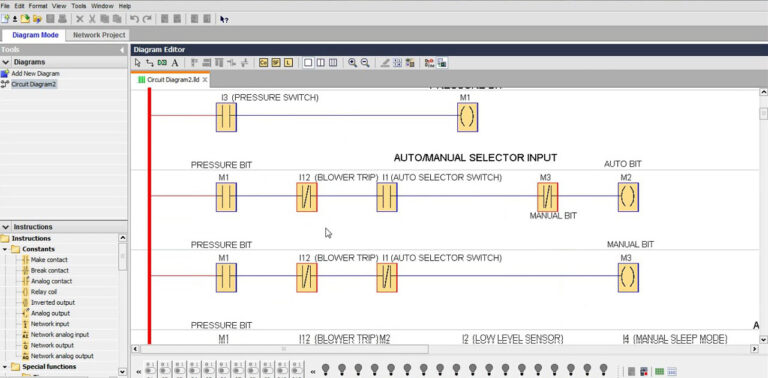Select Analog contact instruction
Image resolution: width=768 pixels, height=378 pixels.
(51, 282)
